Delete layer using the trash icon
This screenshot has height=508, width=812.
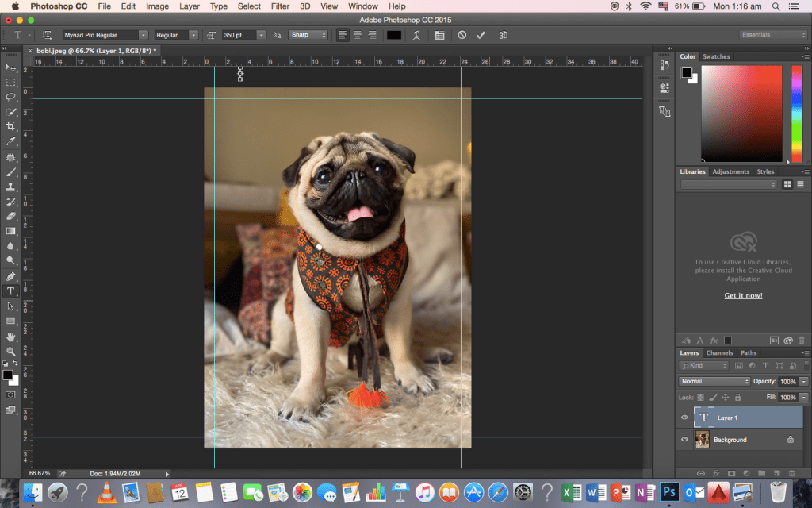791,473
